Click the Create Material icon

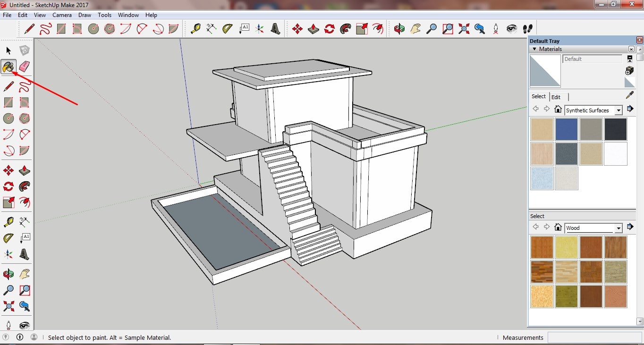629,70
